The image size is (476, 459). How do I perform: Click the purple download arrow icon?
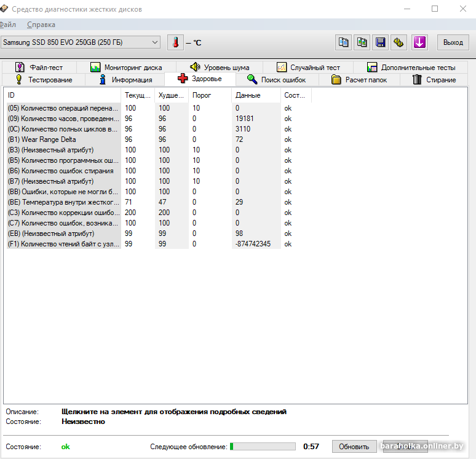click(419, 42)
